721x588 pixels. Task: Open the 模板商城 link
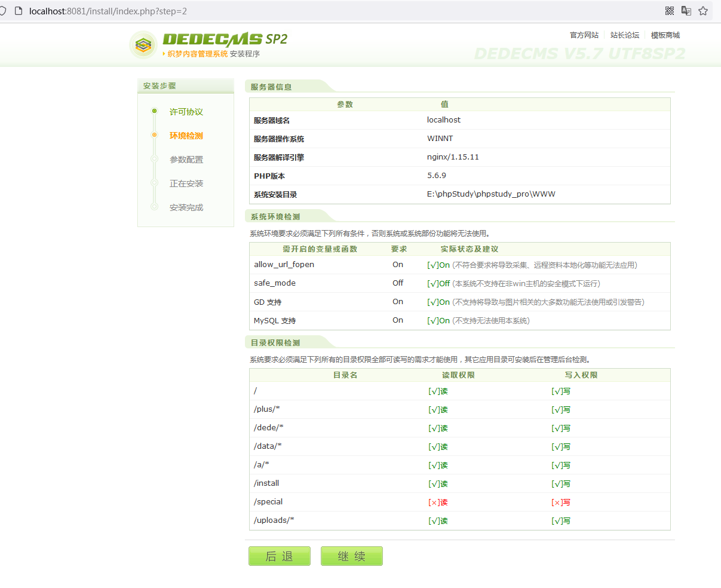pyautogui.click(x=665, y=35)
